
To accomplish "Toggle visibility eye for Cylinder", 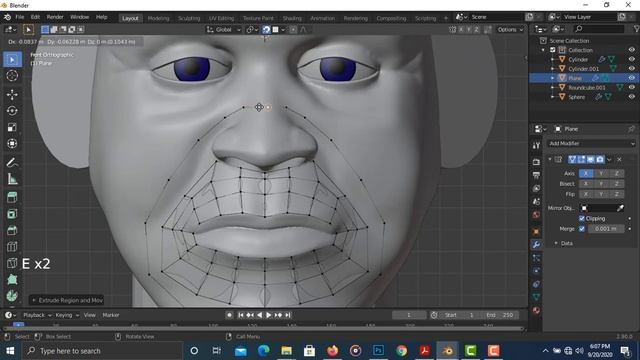I will coord(631,60).
